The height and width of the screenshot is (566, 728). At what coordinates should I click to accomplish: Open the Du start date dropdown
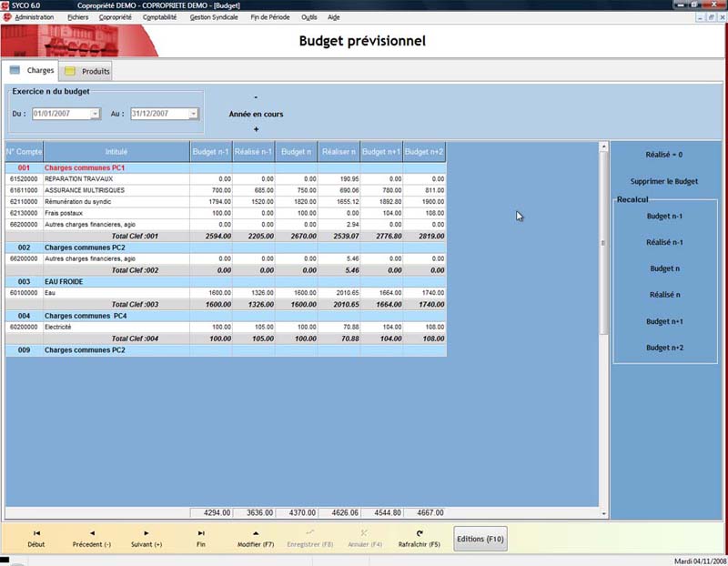96,114
